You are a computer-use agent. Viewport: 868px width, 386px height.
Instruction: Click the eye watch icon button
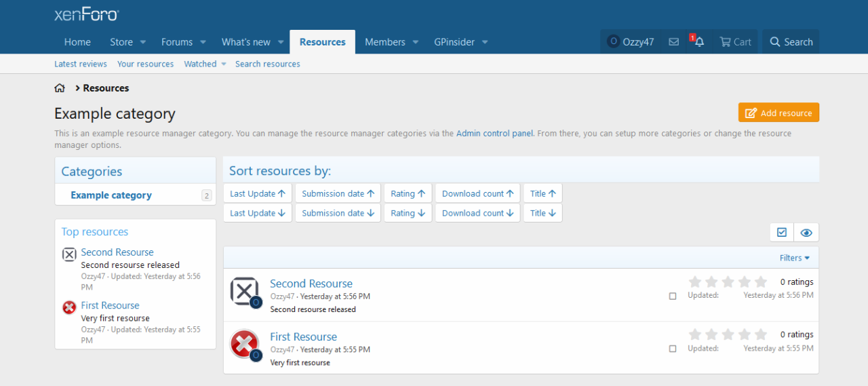[x=806, y=233]
